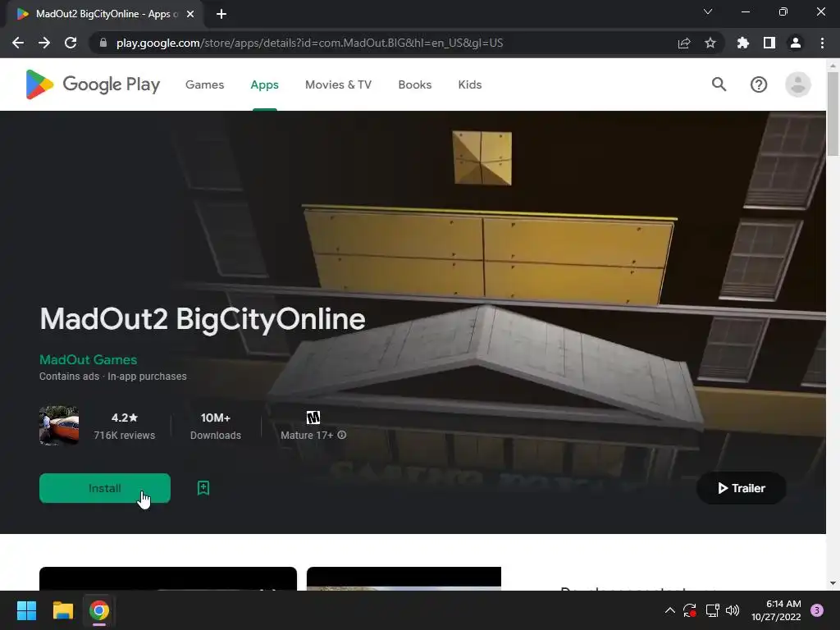840x630 pixels.
Task: Open the Google Play search
Action: [719, 84]
